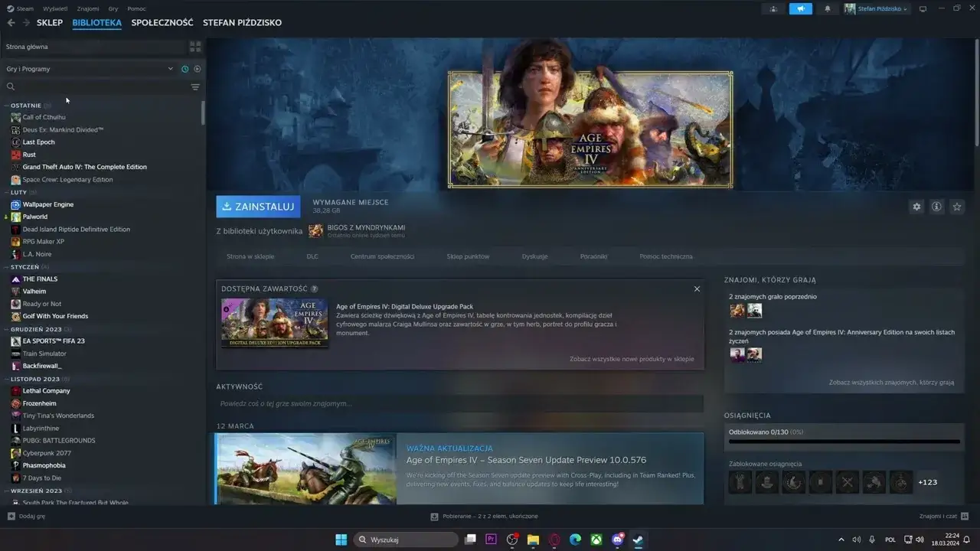Open downloads via the arrow icon in status bar
This screenshot has height=551, width=980.
pos(433,517)
